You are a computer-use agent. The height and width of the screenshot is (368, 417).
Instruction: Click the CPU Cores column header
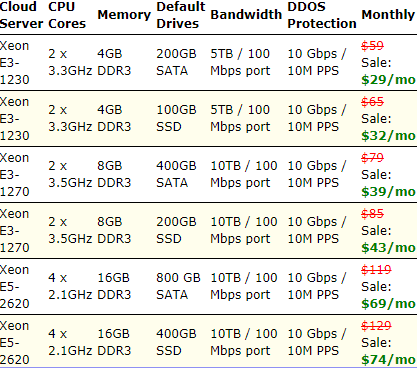click(67, 15)
